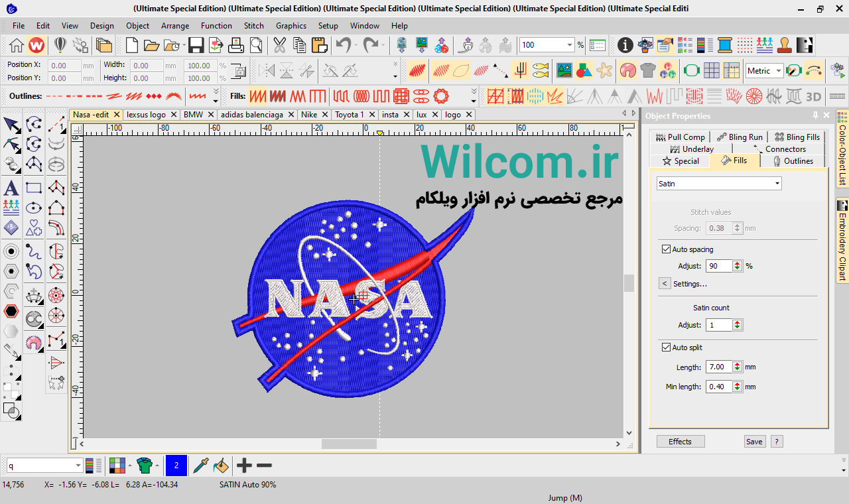849x504 pixels.
Task: Open the Metric units dropdown
Action: click(778, 71)
